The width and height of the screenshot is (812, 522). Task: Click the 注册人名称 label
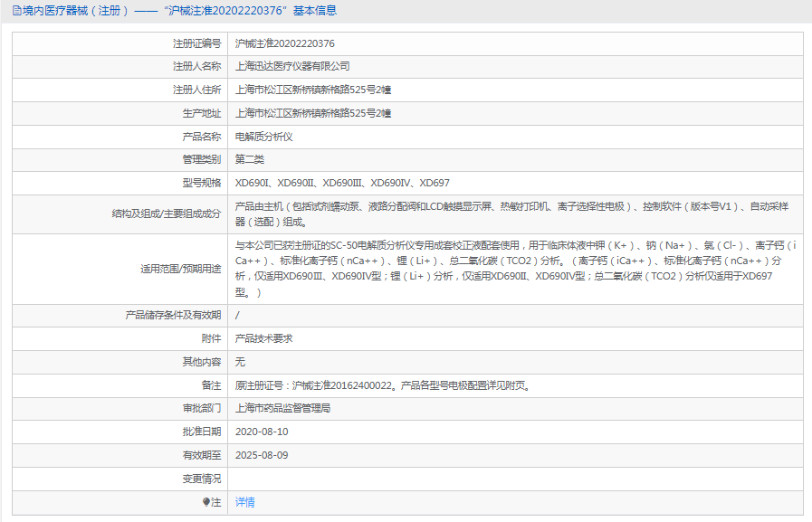[196, 66]
